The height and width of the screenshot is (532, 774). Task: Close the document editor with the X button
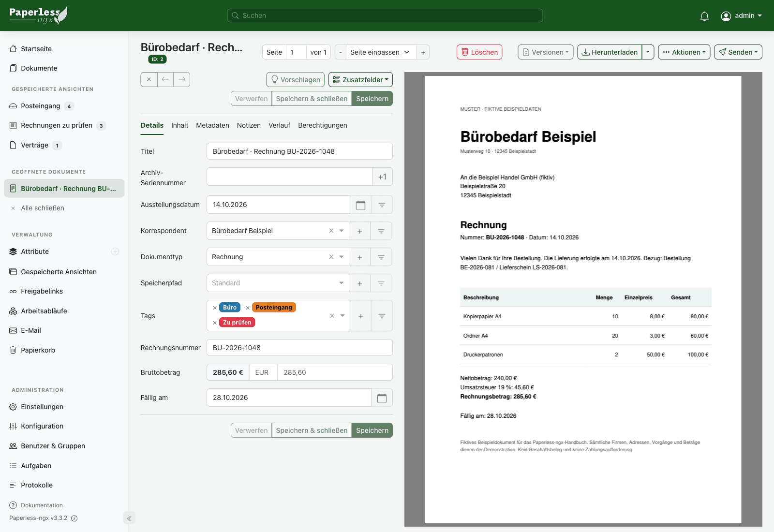pos(149,79)
